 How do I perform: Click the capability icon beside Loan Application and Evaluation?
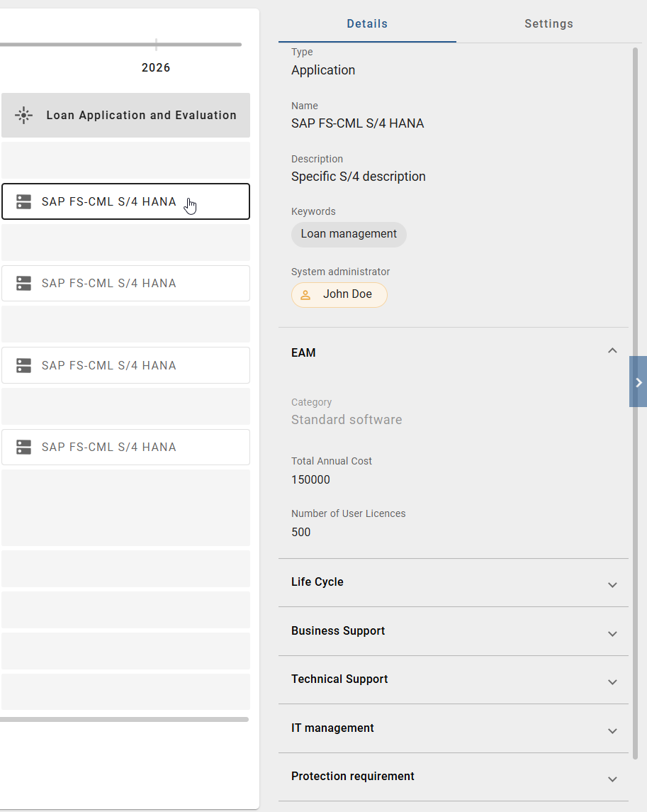coord(24,116)
